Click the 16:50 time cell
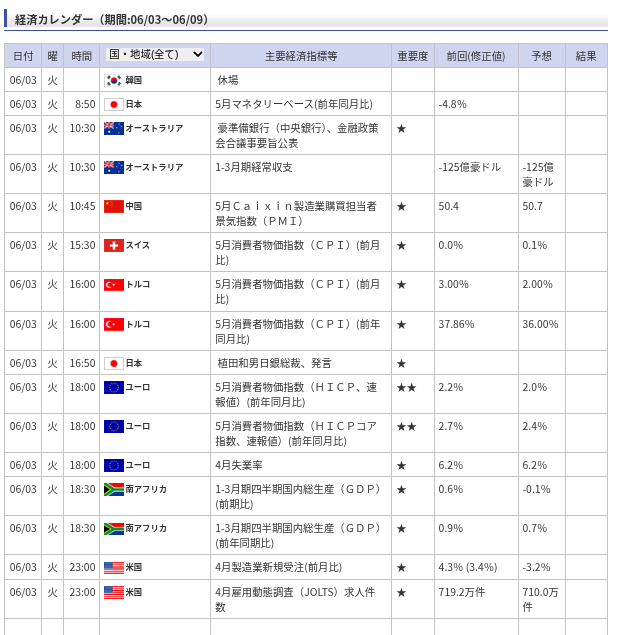 [x=82, y=363]
